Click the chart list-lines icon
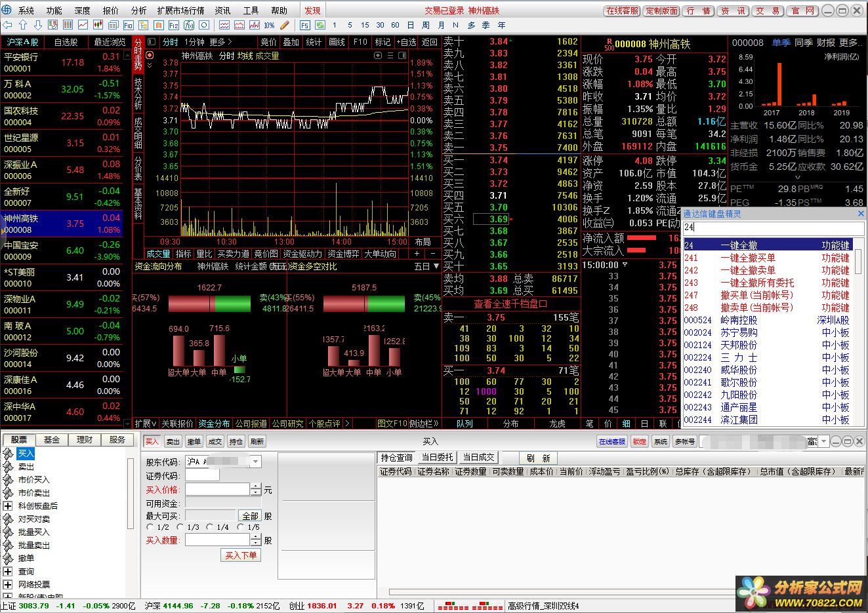This screenshot has height=613, width=868. pyautogui.click(x=391, y=56)
